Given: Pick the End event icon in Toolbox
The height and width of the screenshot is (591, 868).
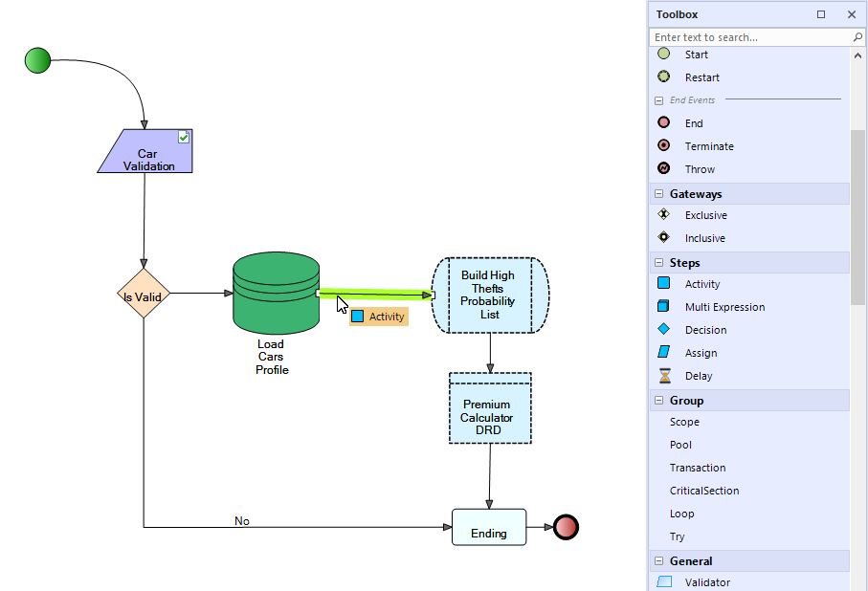Looking at the screenshot, I should click(664, 122).
